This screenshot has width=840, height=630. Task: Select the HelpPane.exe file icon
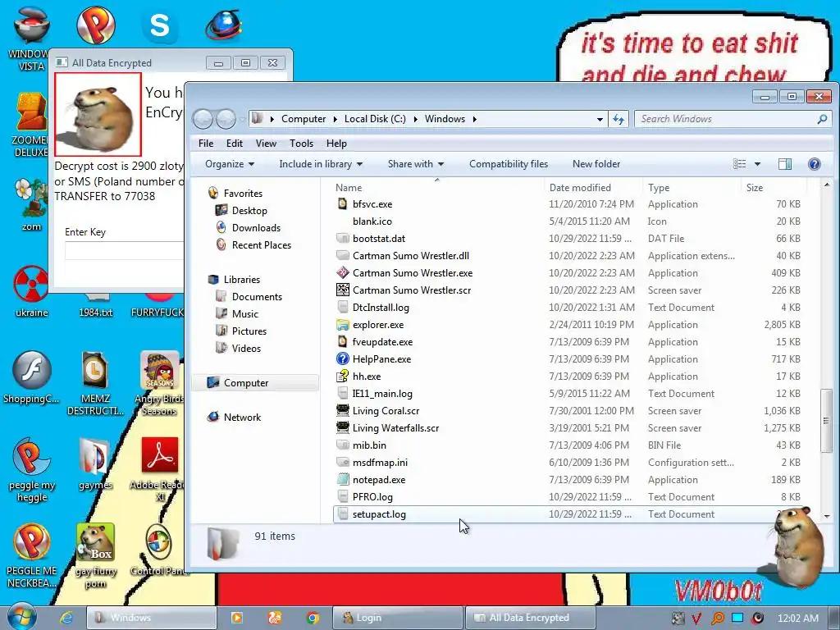[343, 359]
